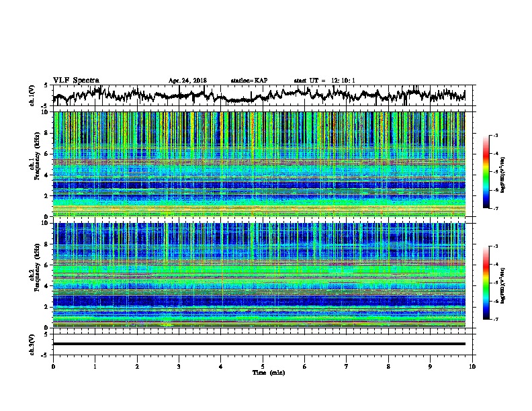Click the "10" tick on the time axis
This screenshot has width=532, height=411.
(472, 367)
